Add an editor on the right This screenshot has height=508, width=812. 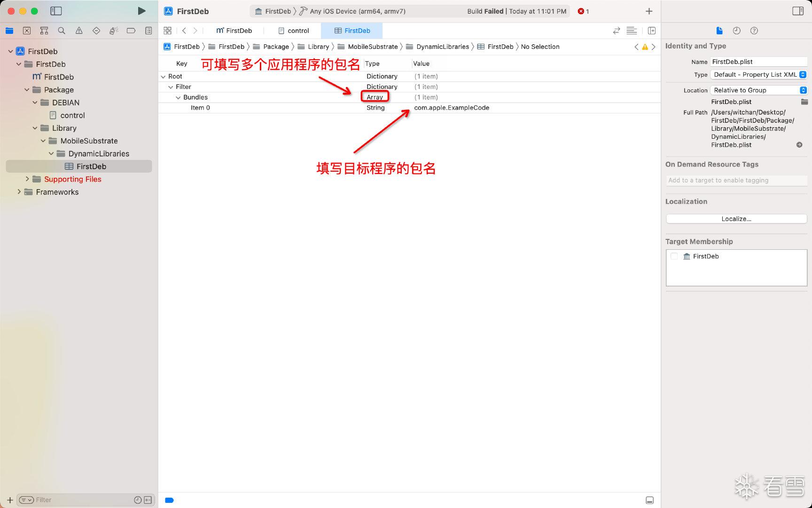(x=652, y=31)
